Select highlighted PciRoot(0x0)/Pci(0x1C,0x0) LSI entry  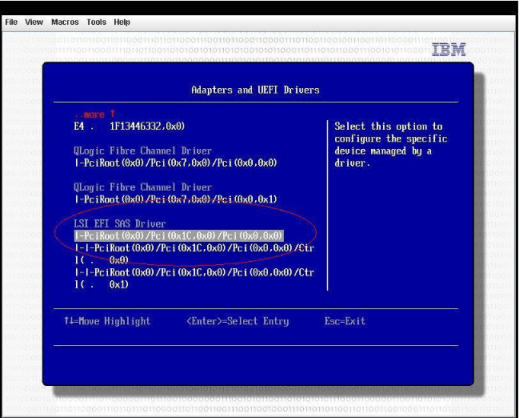(179, 236)
